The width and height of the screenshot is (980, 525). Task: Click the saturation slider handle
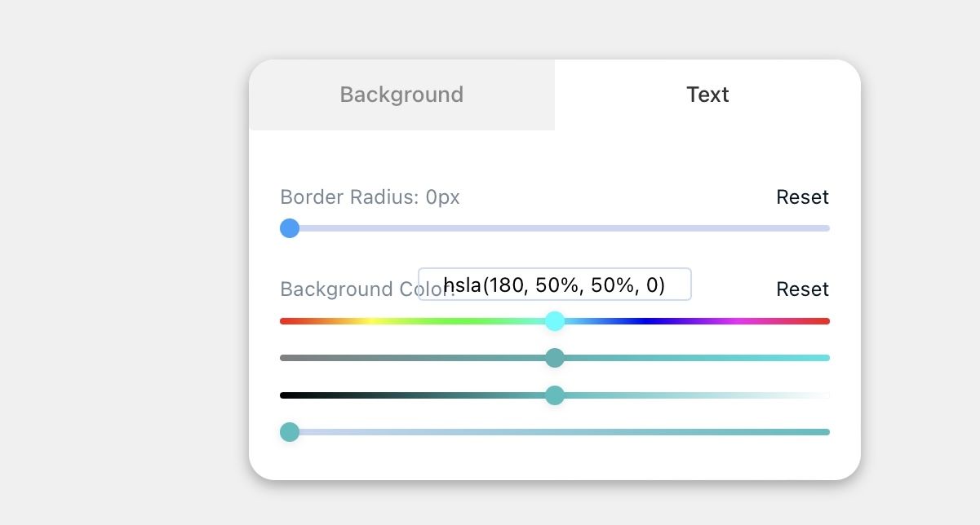(555, 358)
